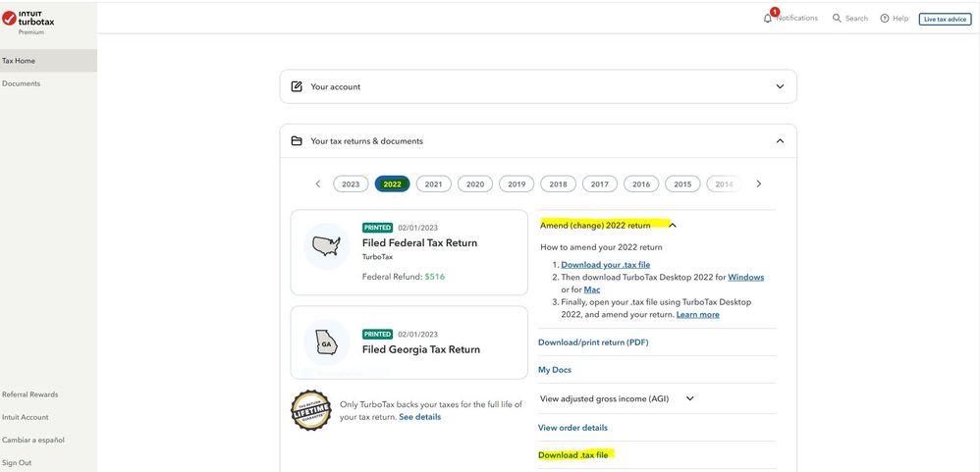Click See details for lifetime guarantee

click(x=420, y=416)
